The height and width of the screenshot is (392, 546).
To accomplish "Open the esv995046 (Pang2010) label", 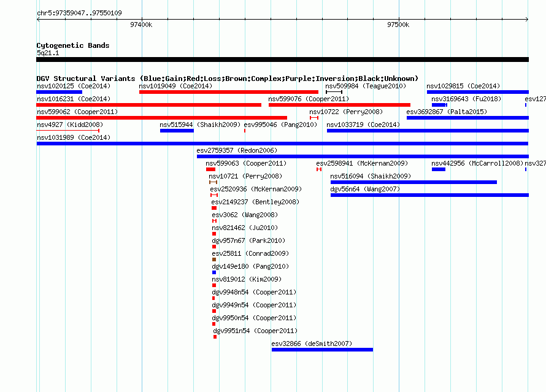I will point(280,125).
